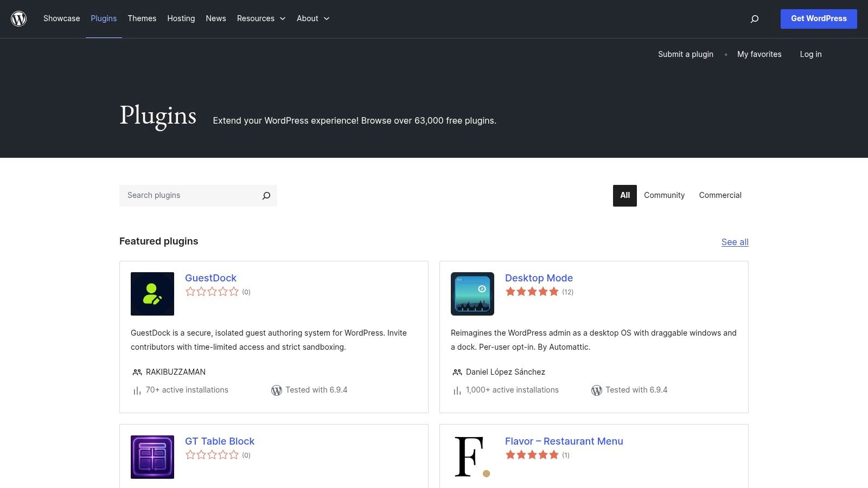Click the search plugins magnifier button
868x488 pixels.
(266, 196)
